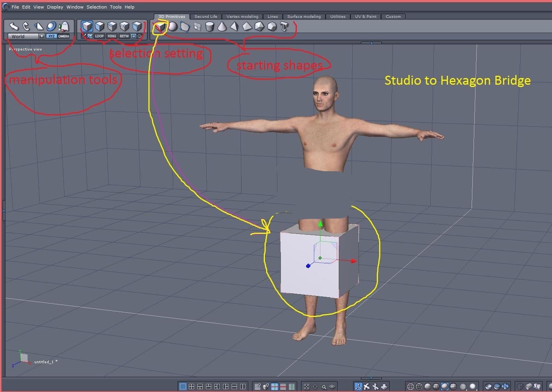This screenshot has height=392, width=552.
Task: Switch to Surface modeling tab
Action: [x=304, y=16]
